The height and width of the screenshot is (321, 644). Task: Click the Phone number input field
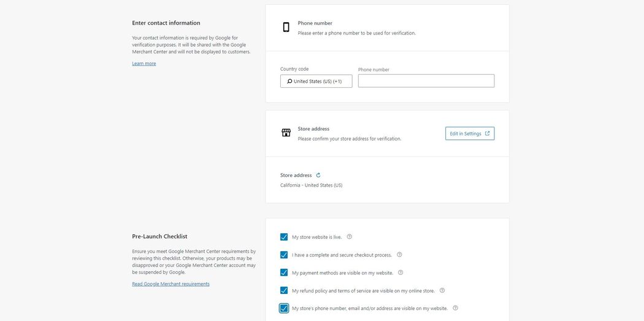point(426,81)
